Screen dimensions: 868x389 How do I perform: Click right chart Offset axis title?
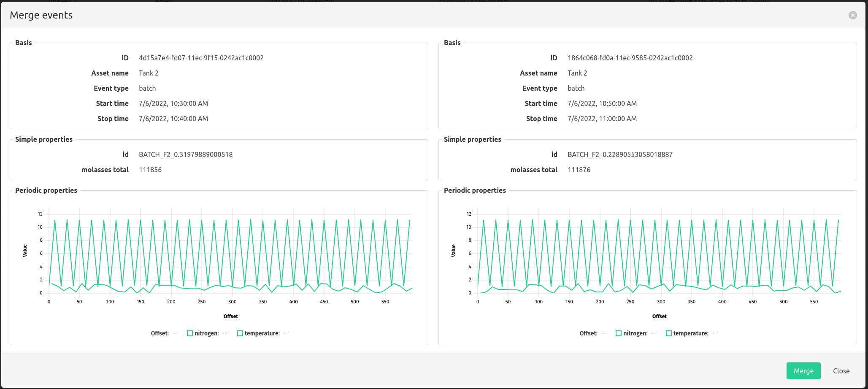click(660, 316)
